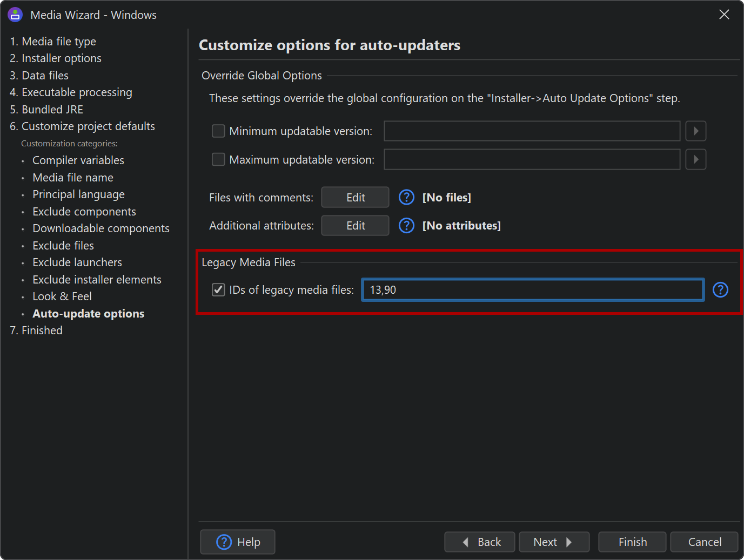The height and width of the screenshot is (560, 744).
Task: Open variable arrow for Maximum updatable version
Action: [x=695, y=160]
